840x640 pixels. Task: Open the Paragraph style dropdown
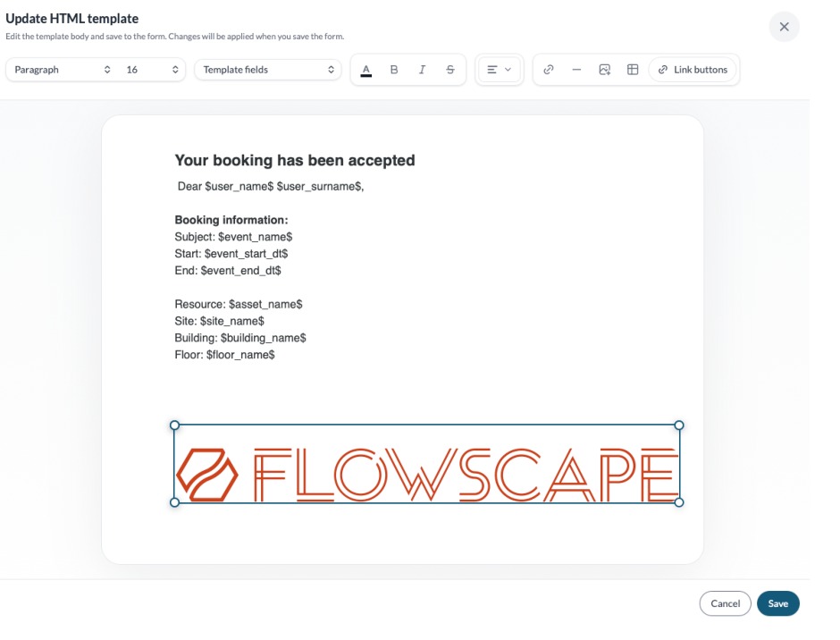[63, 70]
